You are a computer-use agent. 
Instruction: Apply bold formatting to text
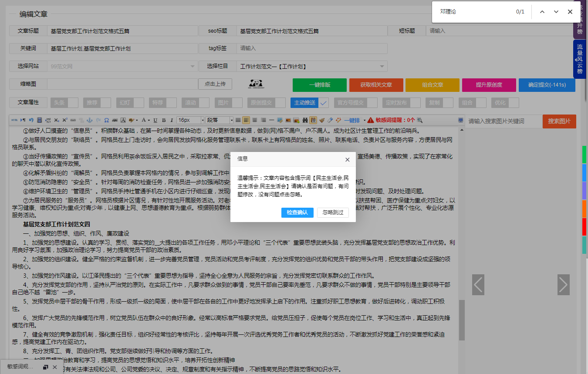tap(163, 120)
